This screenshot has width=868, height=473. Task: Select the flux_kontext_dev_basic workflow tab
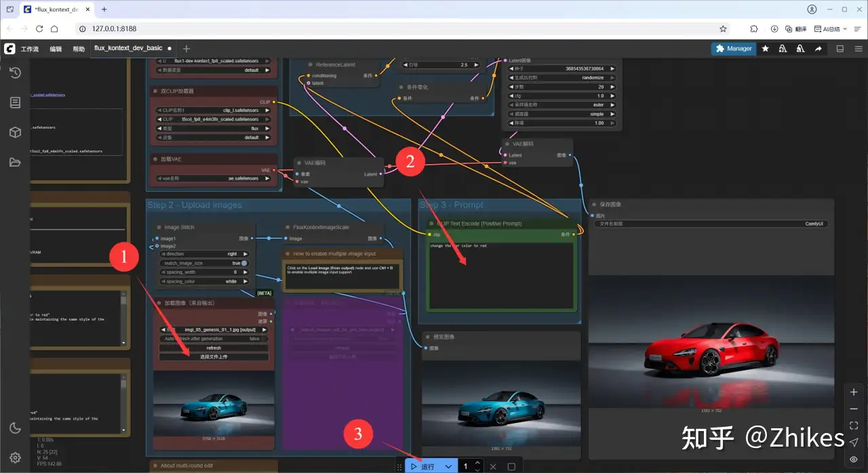coord(129,49)
